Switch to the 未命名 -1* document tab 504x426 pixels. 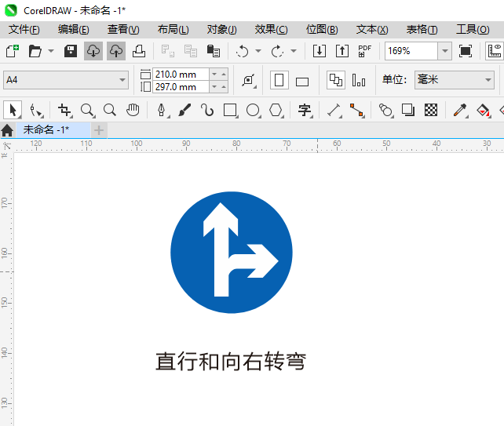click(53, 129)
